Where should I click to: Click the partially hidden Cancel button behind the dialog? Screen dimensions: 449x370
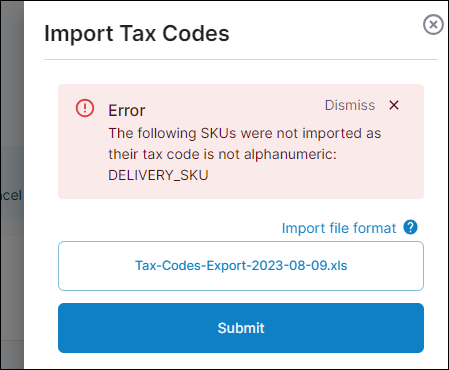pyautogui.click(x=11, y=195)
